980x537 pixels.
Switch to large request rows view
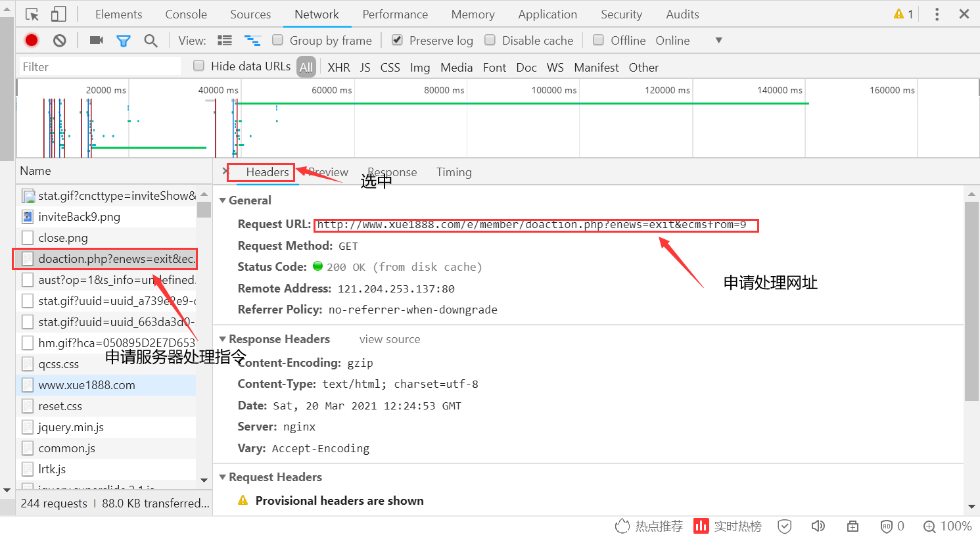(x=225, y=40)
